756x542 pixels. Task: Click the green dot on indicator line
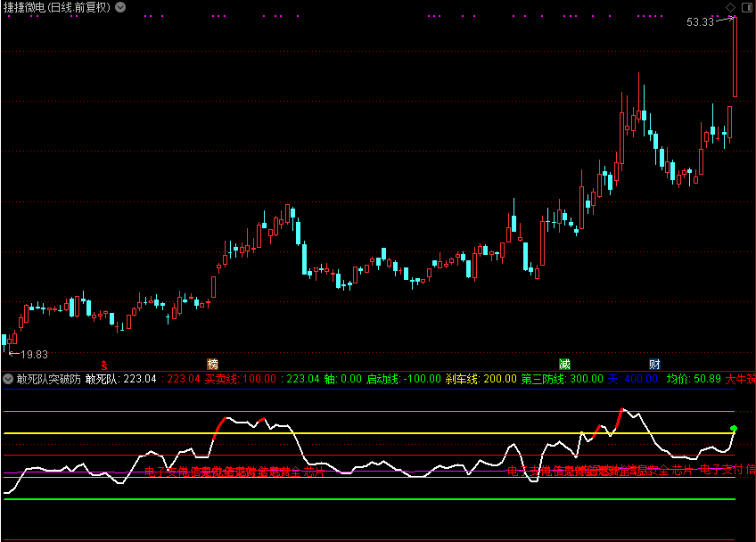[x=734, y=429]
